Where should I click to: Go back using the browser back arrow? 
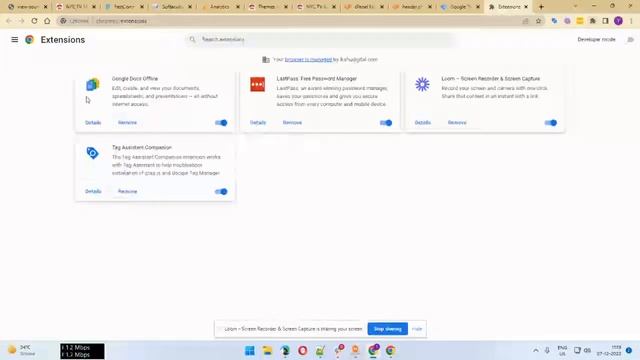coord(9,21)
